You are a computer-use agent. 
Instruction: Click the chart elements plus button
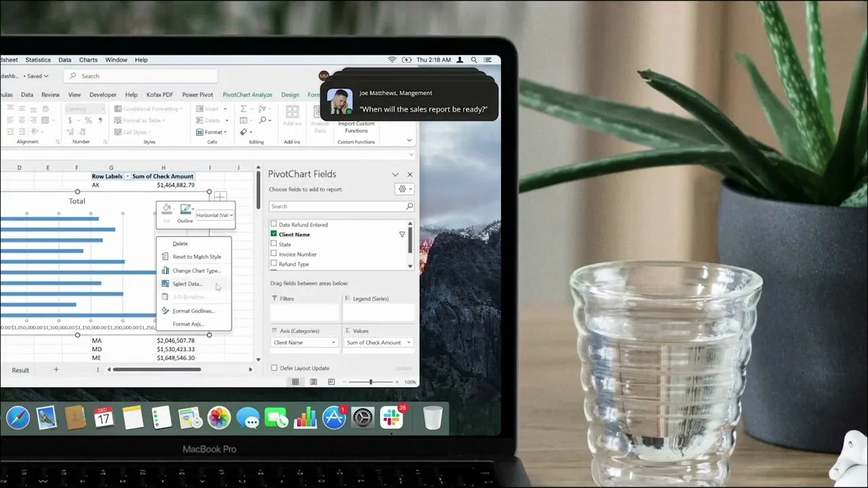point(220,197)
